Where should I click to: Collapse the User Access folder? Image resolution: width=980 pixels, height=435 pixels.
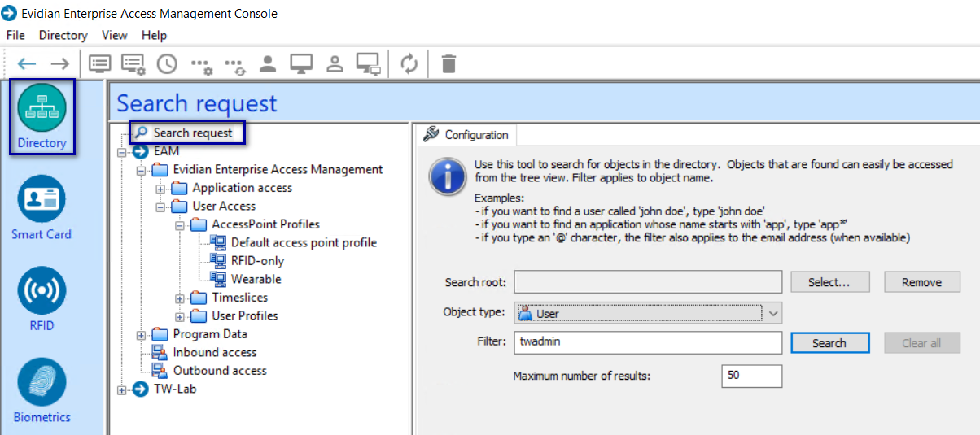pyautogui.click(x=160, y=207)
